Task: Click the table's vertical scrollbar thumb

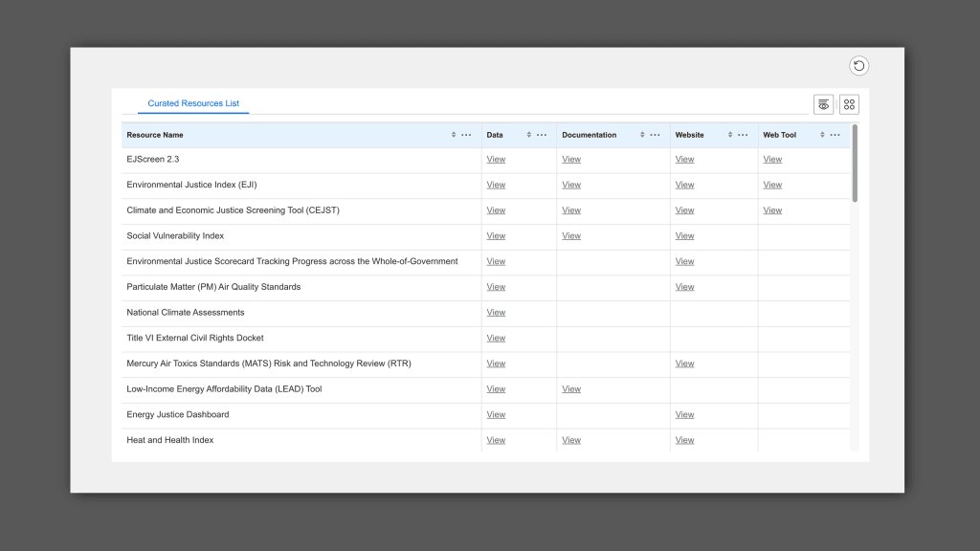Action: click(x=855, y=163)
